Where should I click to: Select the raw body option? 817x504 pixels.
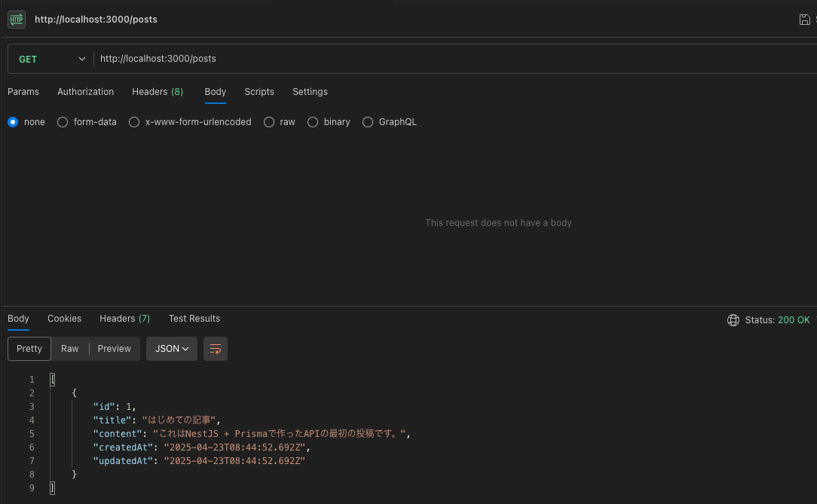tap(269, 122)
